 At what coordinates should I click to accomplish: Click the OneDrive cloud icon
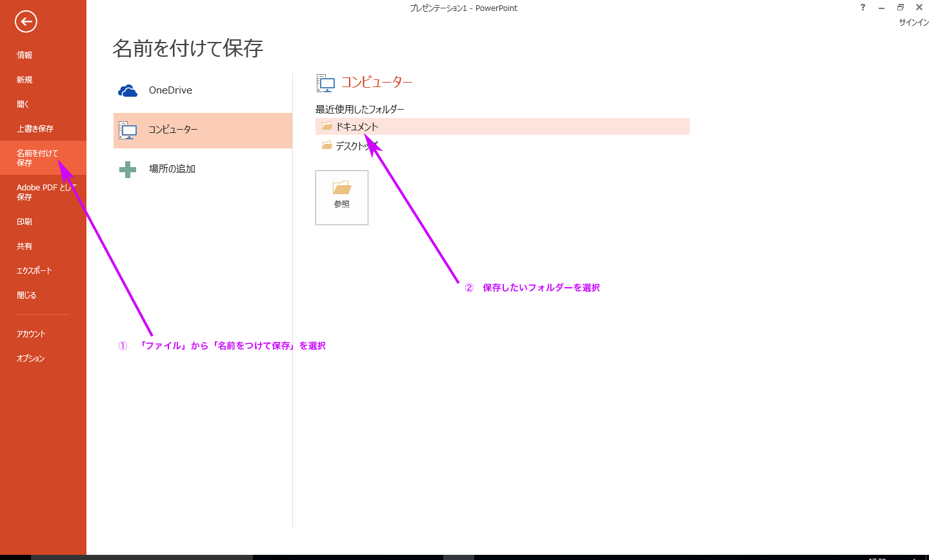pos(128,91)
